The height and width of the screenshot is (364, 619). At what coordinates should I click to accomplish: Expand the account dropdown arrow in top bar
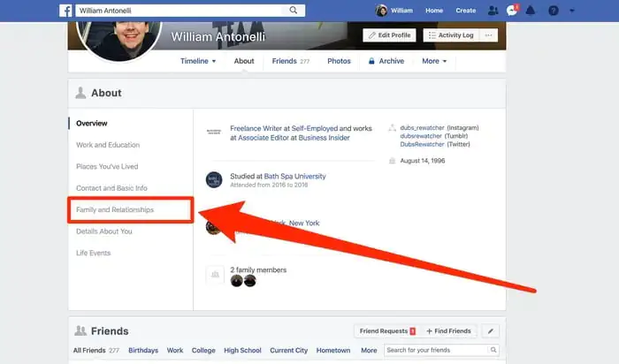(x=571, y=11)
